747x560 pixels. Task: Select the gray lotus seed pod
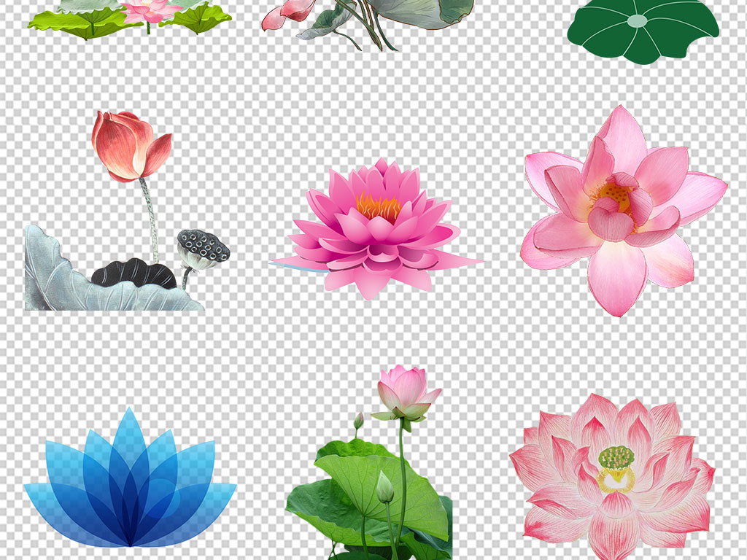tap(203, 248)
